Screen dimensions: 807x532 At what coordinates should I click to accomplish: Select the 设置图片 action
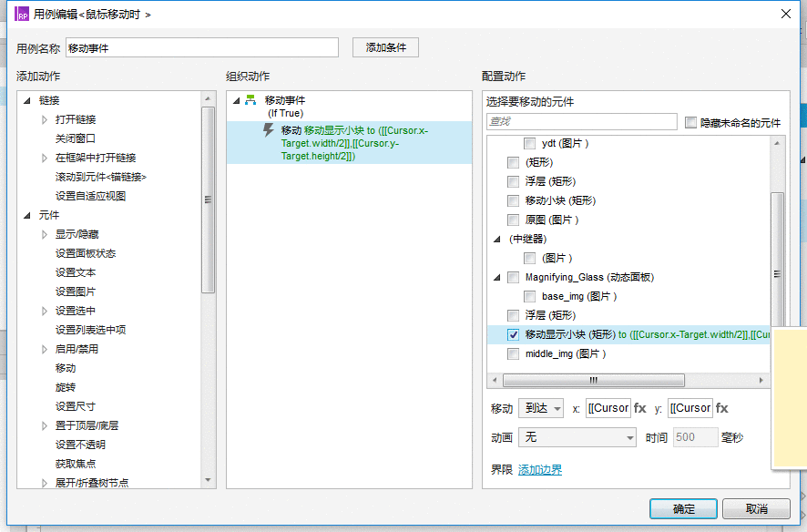(x=75, y=292)
